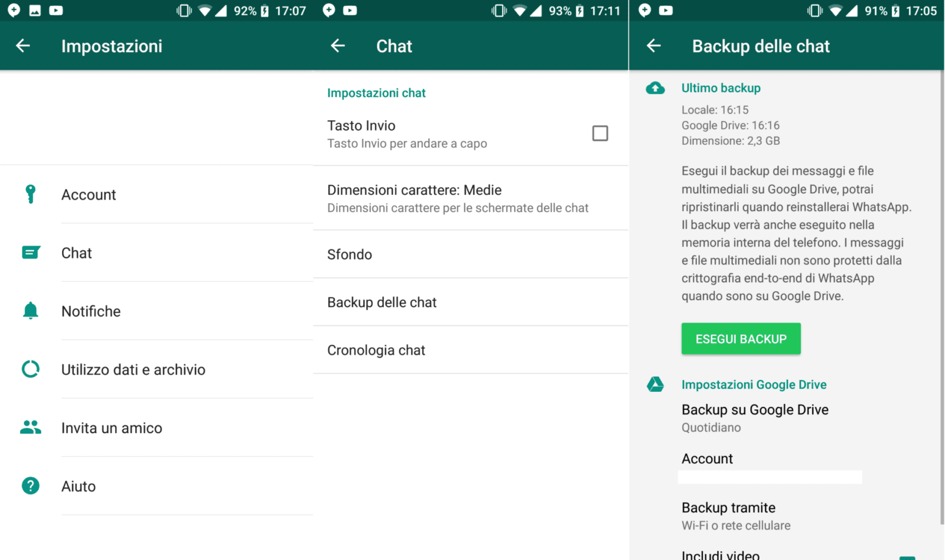Click the "Quotidiano" backup frequency value
Image resolution: width=945 pixels, height=560 pixels.
coord(711,428)
